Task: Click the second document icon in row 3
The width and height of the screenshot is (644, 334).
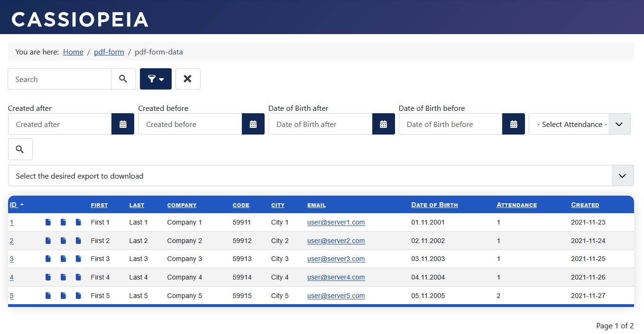Action: (63, 259)
